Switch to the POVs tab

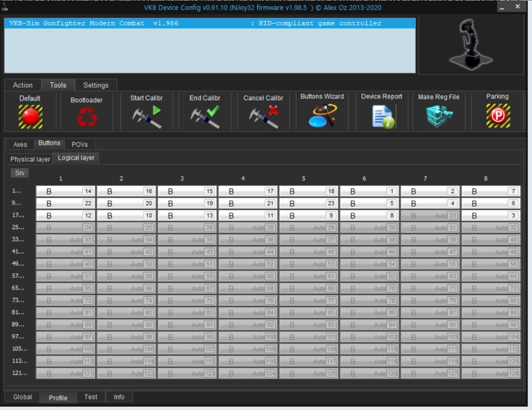point(80,144)
